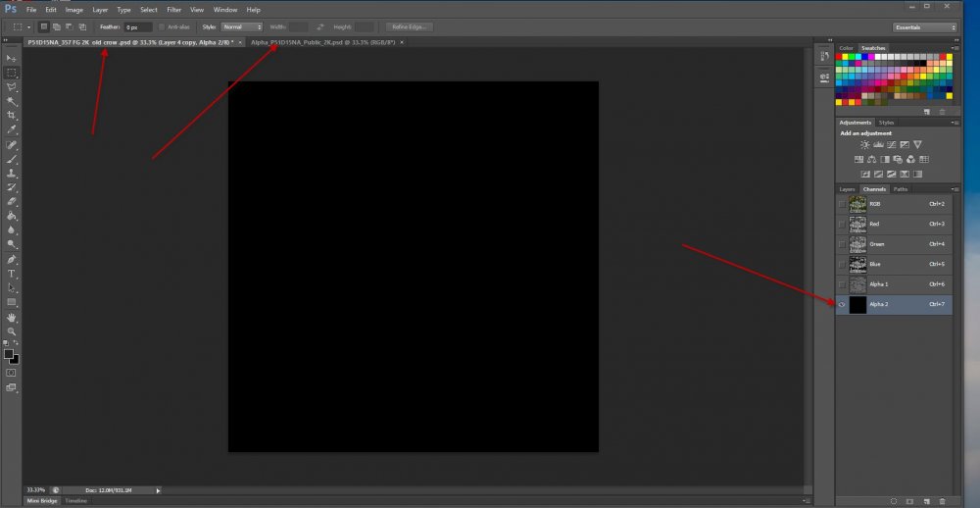Show the RGB channel visibility
980x508 pixels.
click(x=842, y=204)
